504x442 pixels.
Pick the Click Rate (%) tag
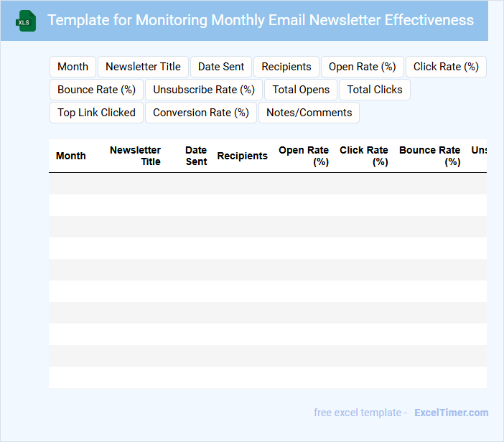coord(446,67)
